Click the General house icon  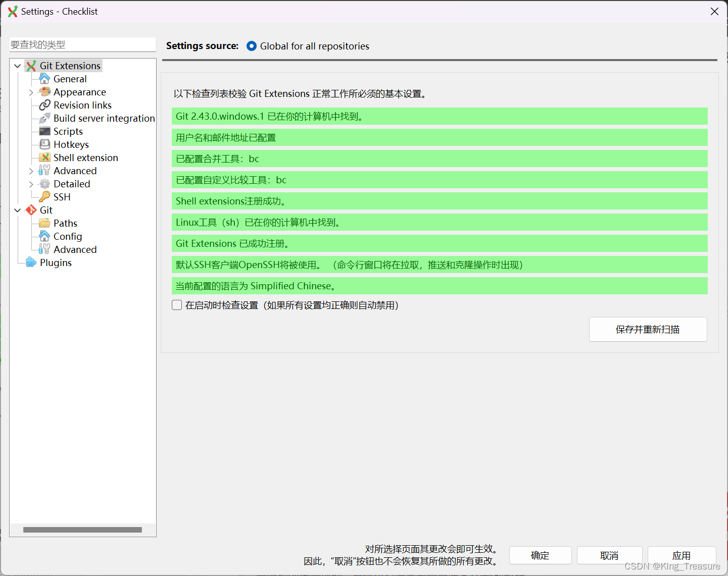pyautogui.click(x=44, y=79)
